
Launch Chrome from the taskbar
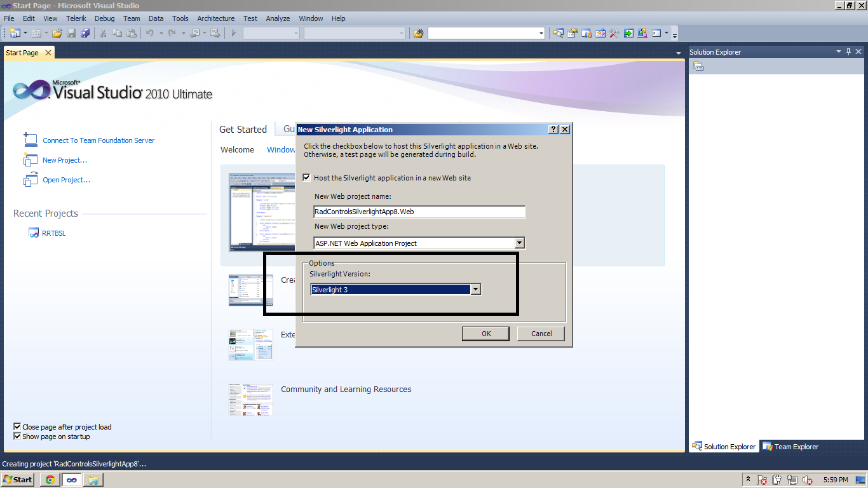click(x=50, y=480)
